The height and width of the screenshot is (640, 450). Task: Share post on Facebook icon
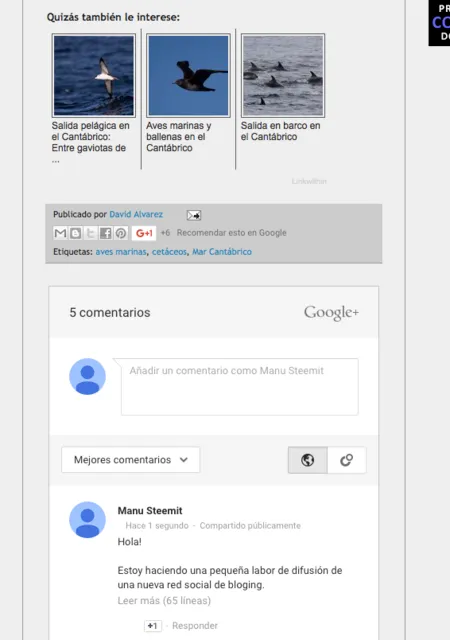coord(105,233)
